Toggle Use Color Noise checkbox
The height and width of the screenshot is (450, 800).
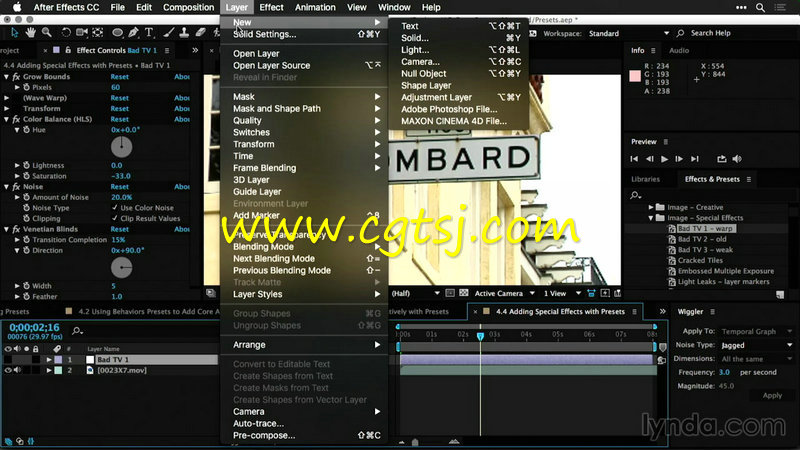pos(115,208)
